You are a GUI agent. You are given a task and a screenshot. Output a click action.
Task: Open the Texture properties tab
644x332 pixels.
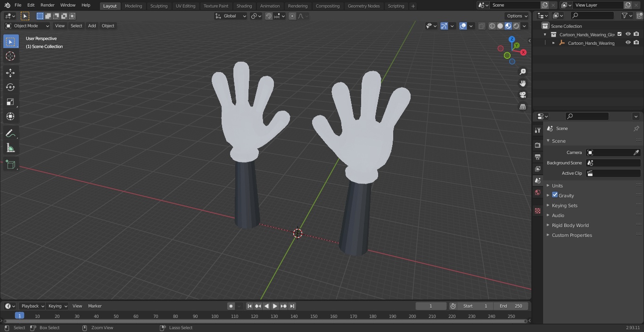point(537,211)
